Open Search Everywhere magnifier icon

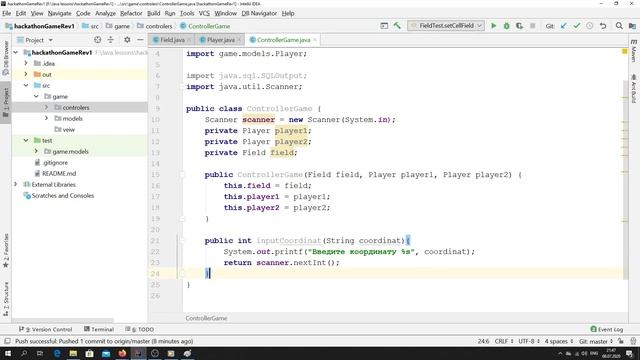pos(619,26)
